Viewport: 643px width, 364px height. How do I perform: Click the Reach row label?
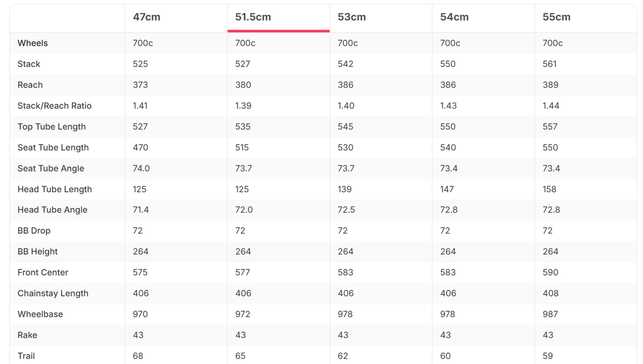pos(30,85)
